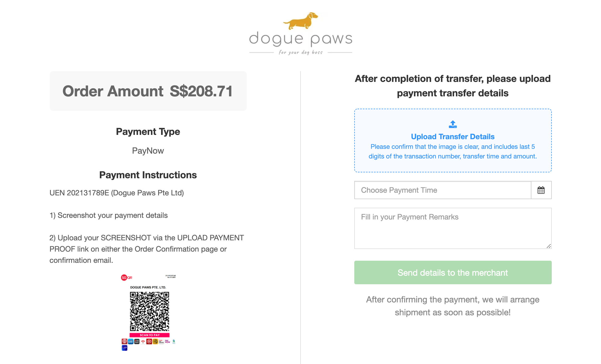Viewport: 601px width, 364px height.
Task: Click the blue upload arrow icon
Action: (x=453, y=124)
